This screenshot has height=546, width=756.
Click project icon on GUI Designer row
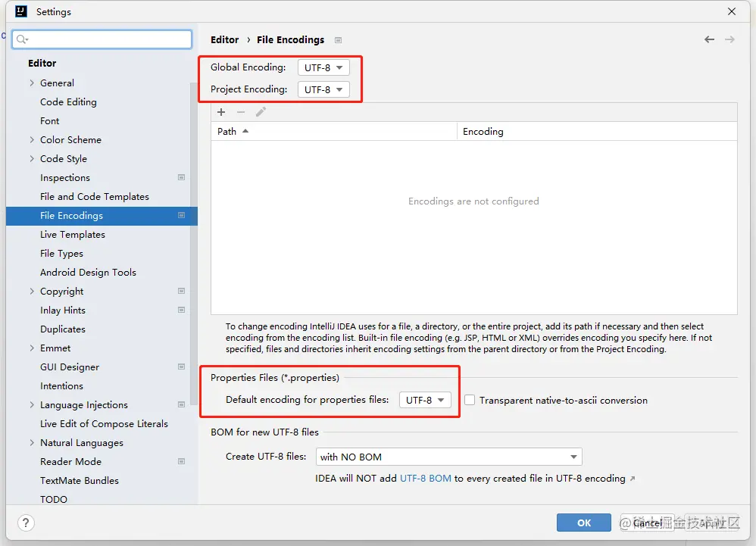pyautogui.click(x=181, y=367)
